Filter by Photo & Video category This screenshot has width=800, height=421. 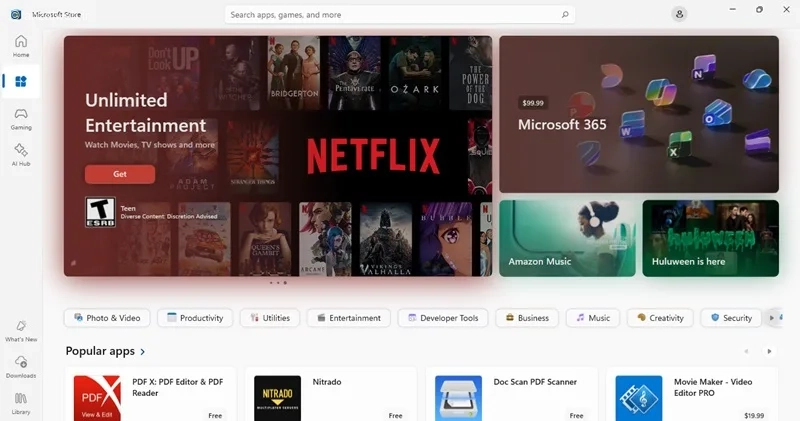pyautogui.click(x=107, y=318)
